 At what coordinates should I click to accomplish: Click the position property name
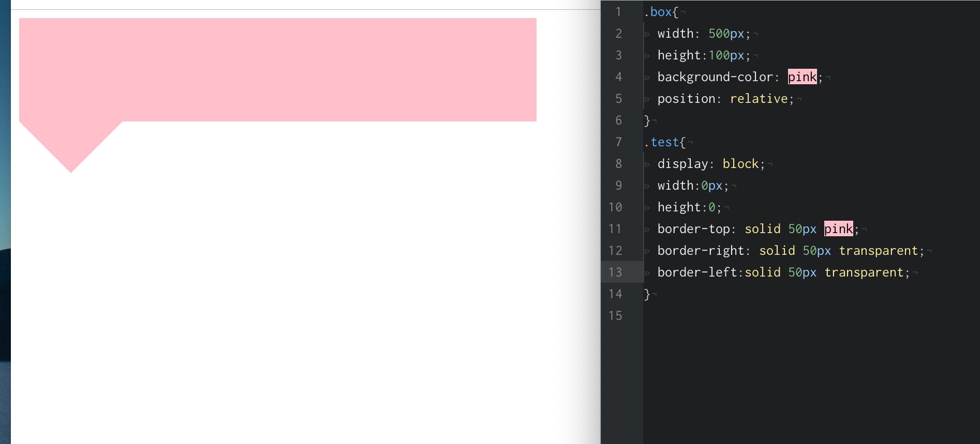(686, 99)
